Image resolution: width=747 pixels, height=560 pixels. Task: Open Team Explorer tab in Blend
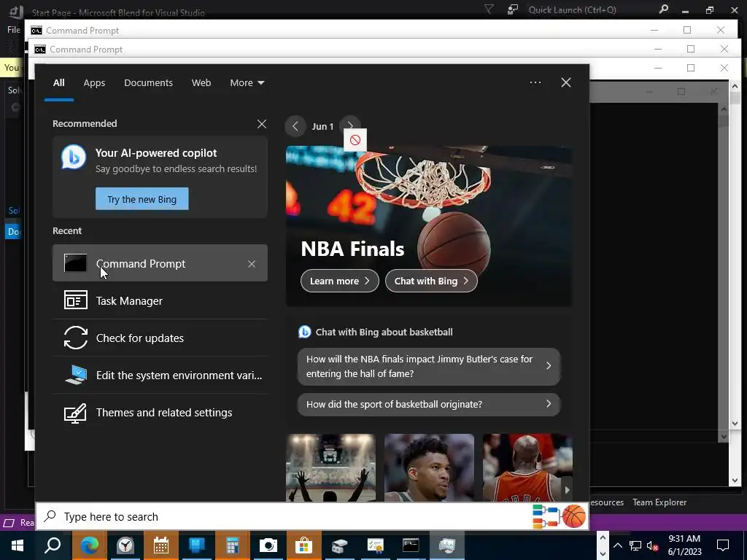pyautogui.click(x=659, y=502)
